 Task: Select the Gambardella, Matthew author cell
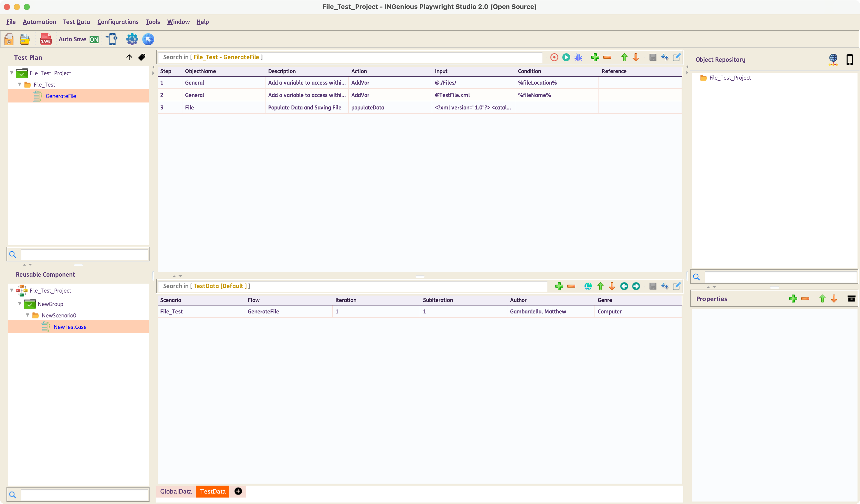coord(550,311)
